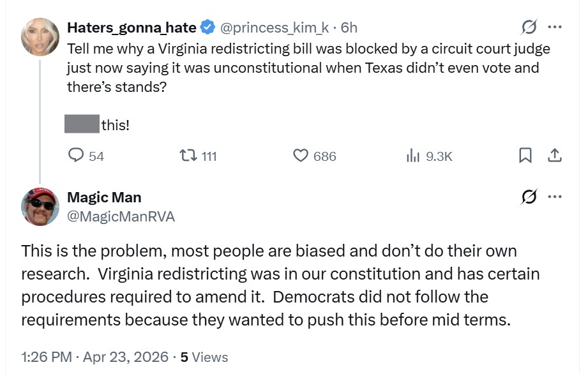Reply to the Haters_gonna_hate post
Image resolution: width=588 pixels, height=374 pixels.
[x=77, y=156]
